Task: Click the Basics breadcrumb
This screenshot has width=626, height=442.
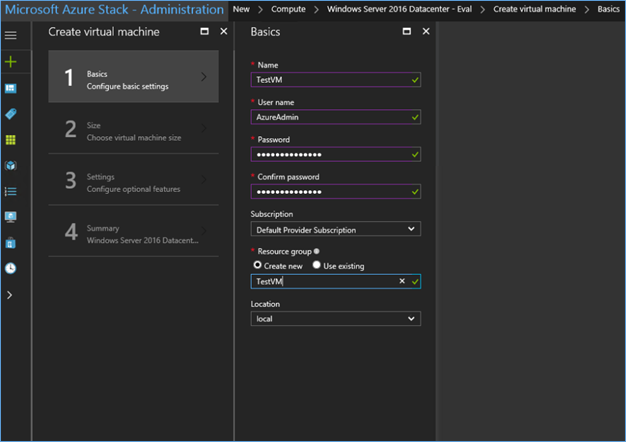Action: [608, 9]
